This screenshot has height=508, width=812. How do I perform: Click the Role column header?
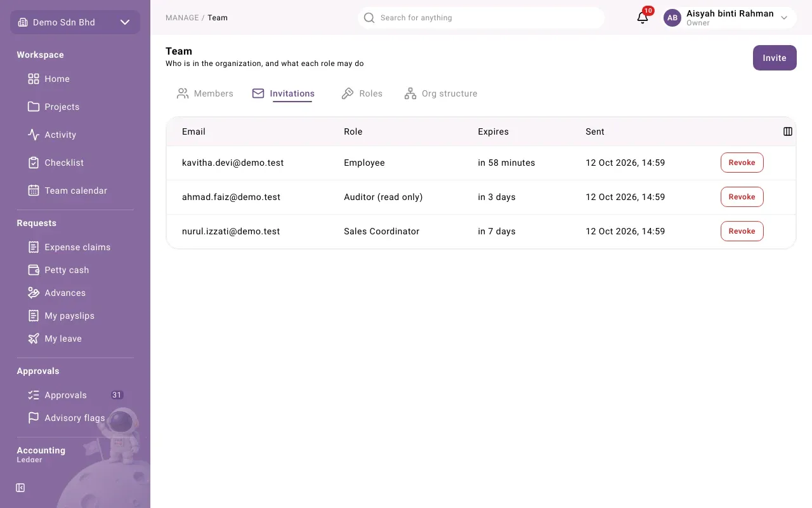click(x=353, y=131)
